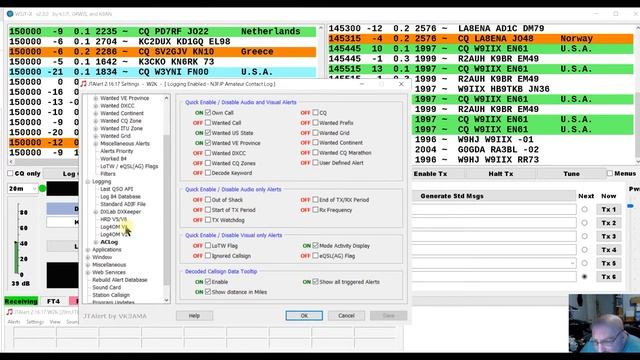Toggle the Mode Activity Display checkbox
640x360 pixels.
coord(316,245)
